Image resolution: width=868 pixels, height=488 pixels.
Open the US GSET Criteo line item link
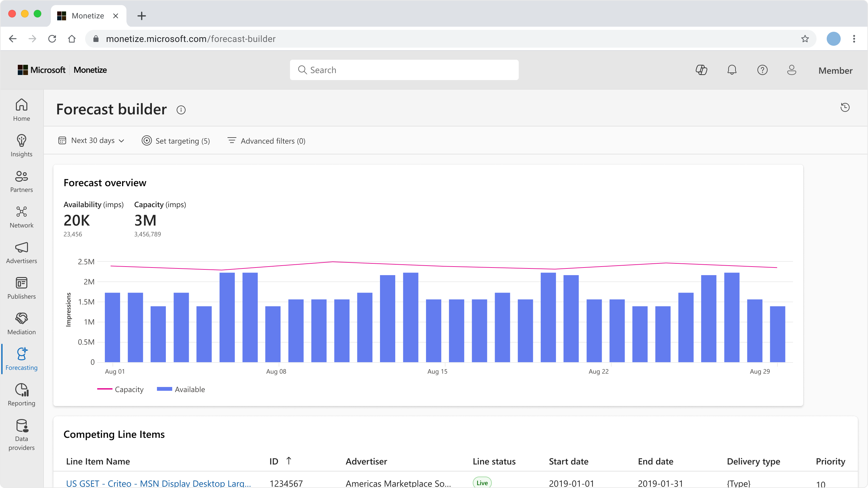(158, 483)
